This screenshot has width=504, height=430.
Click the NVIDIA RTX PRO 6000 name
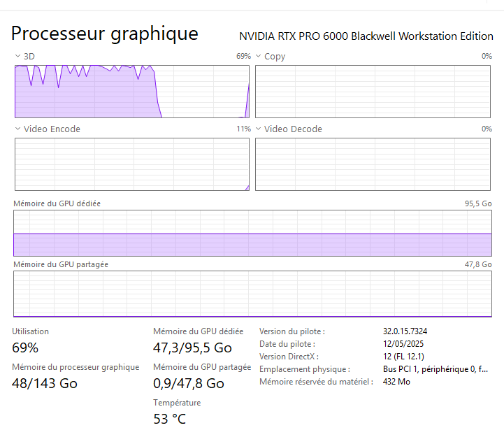pos(366,36)
